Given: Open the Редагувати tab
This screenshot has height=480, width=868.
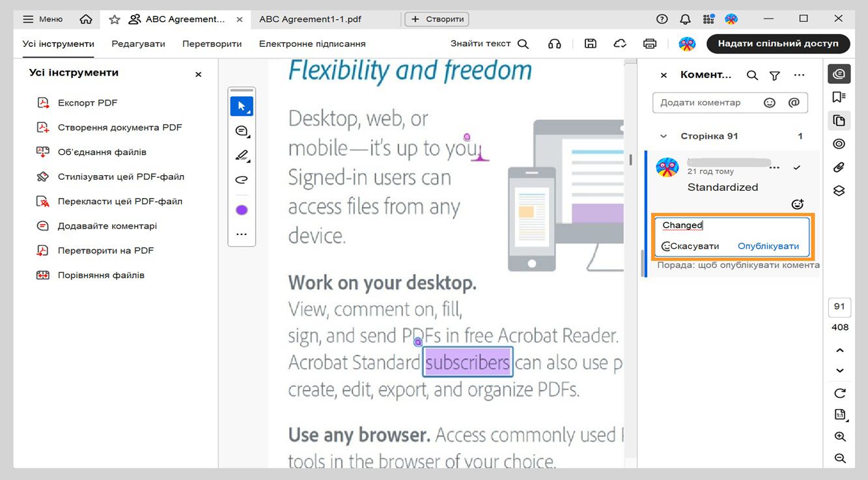Looking at the screenshot, I should tap(138, 44).
